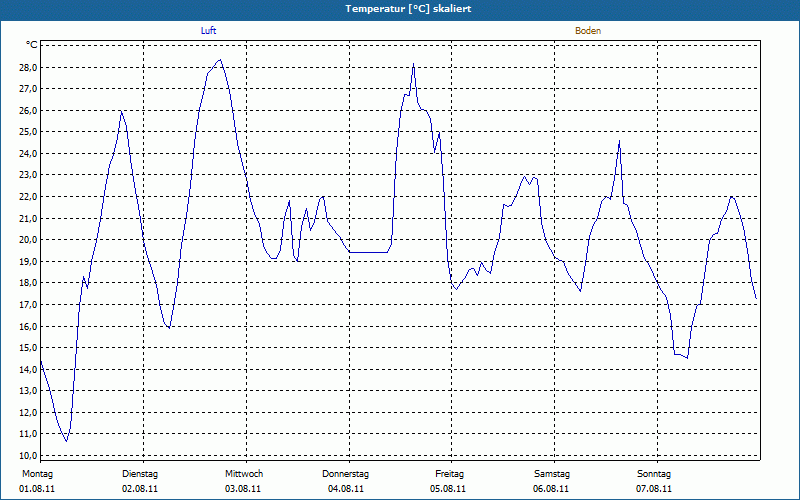The height and width of the screenshot is (500, 800).
Task: Click the 22,0 y-axis value
Action: coord(28,196)
